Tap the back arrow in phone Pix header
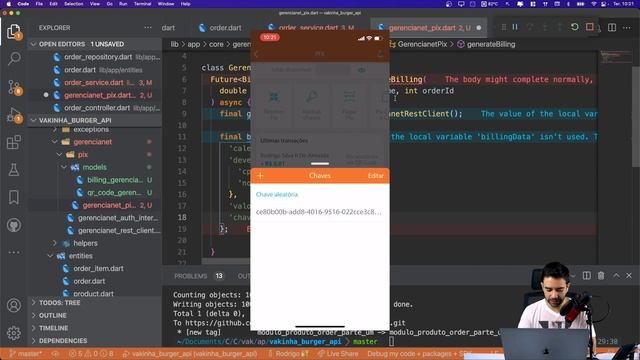Viewport: 640px width, 360px height. pos(256,54)
